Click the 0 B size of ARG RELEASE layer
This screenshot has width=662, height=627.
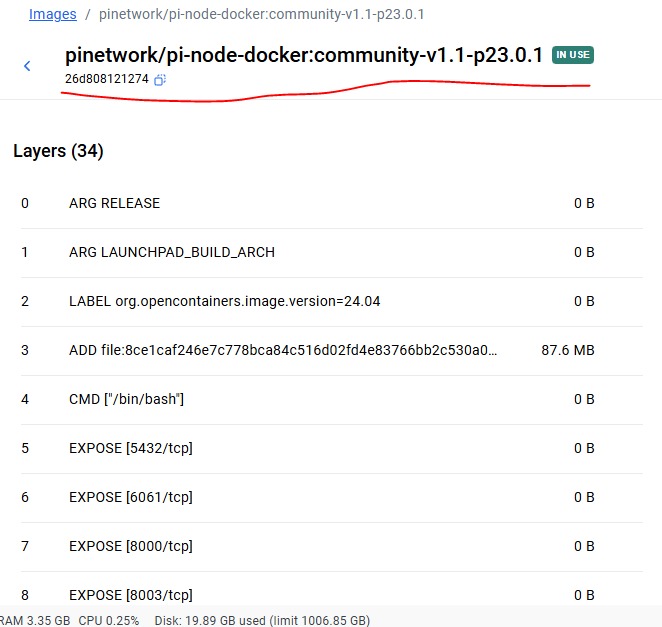pyautogui.click(x=584, y=204)
